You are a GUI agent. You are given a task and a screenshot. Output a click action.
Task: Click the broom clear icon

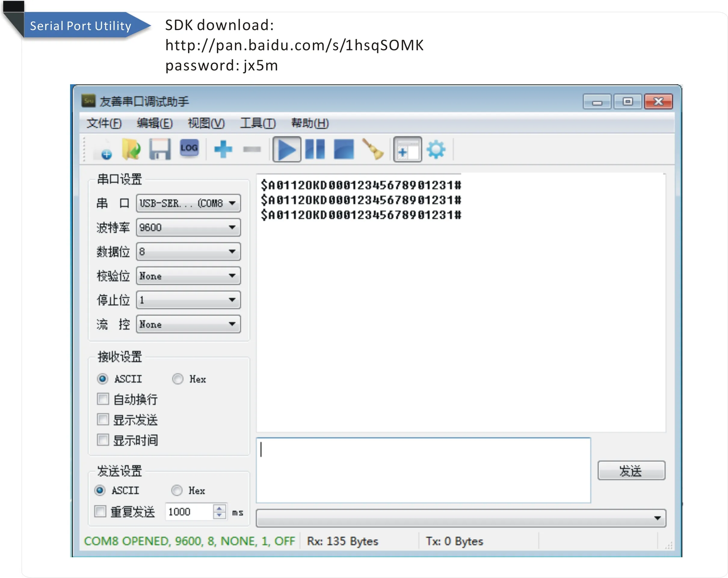tap(373, 149)
